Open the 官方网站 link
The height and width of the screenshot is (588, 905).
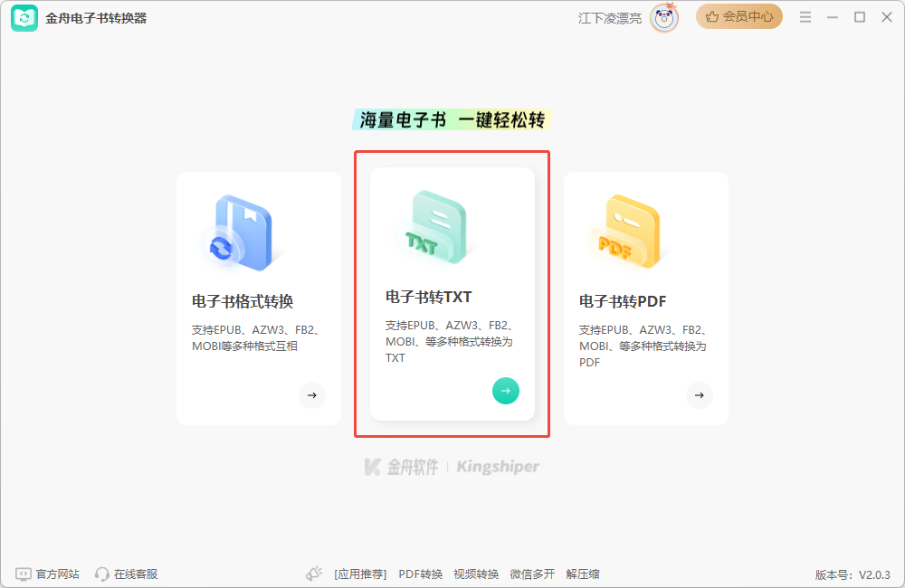point(58,574)
